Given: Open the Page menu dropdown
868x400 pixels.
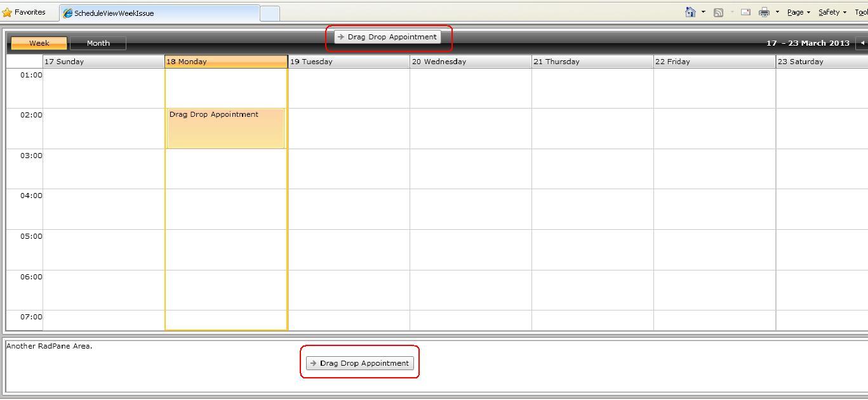Looking at the screenshot, I should pos(799,12).
